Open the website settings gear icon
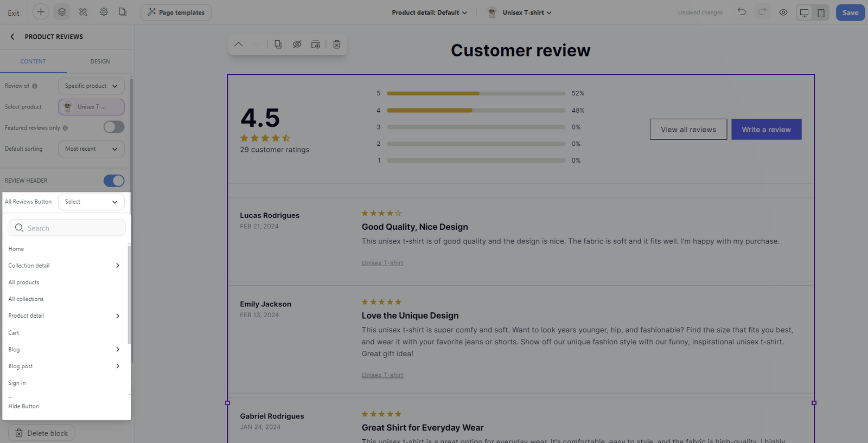The image size is (868, 443). (104, 12)
